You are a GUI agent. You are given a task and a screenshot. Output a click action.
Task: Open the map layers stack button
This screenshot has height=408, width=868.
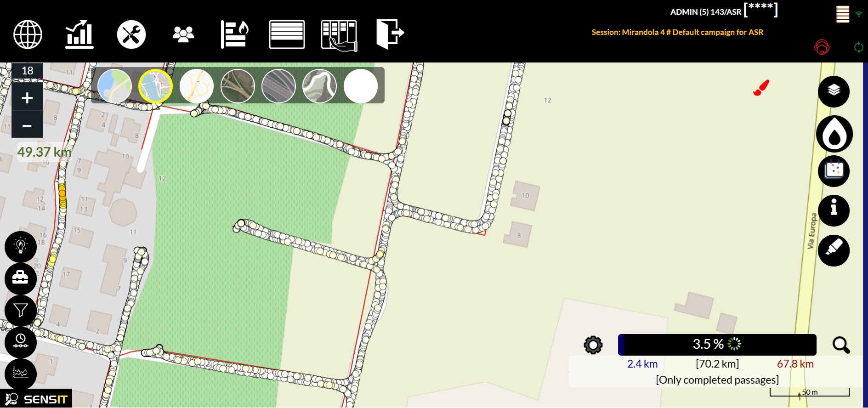pos(834,91)
